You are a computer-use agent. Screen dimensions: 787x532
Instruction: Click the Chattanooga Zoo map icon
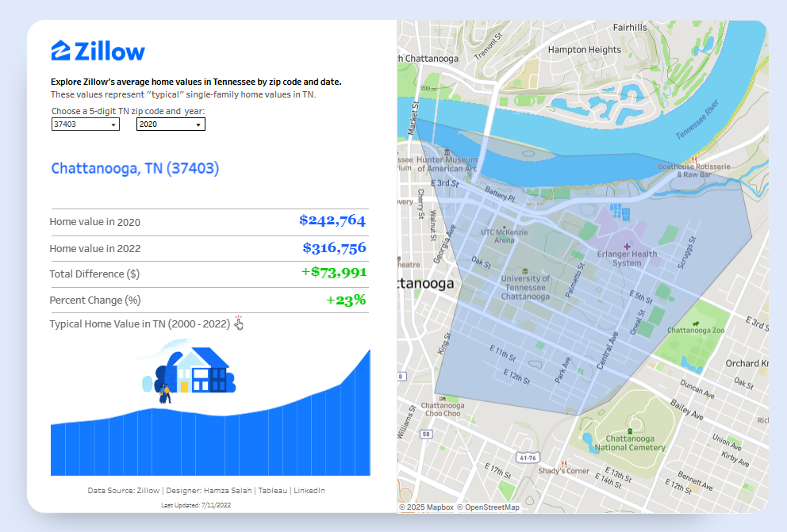click(x=695, y=323)
